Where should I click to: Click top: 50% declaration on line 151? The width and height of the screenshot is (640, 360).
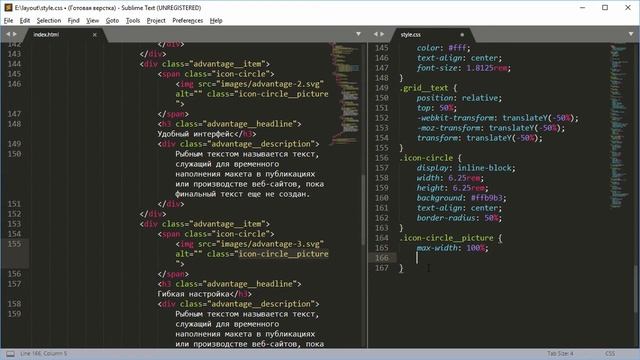pos(437,108)
